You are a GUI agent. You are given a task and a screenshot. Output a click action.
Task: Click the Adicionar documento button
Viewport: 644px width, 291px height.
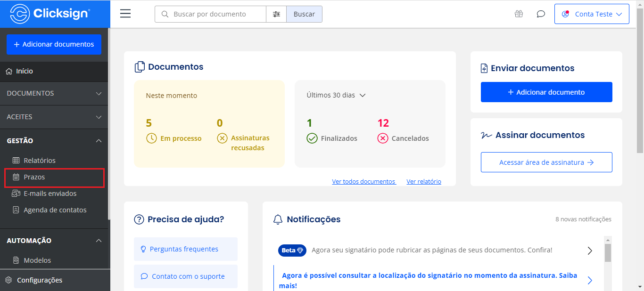tap(546, 92)
